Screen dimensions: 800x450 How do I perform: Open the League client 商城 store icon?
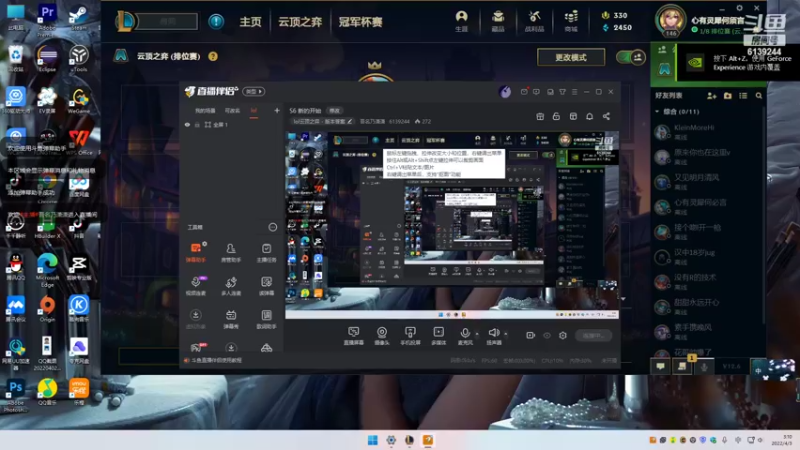(571, 21)
